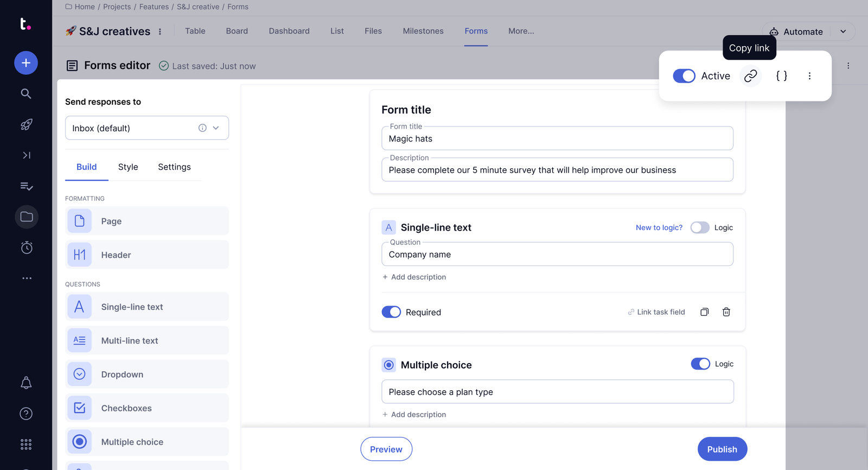The width and height of the screenshot is (868, 470).
Task: Open the More... views menu
Action: pyautogui.click(x=521, y=31)
